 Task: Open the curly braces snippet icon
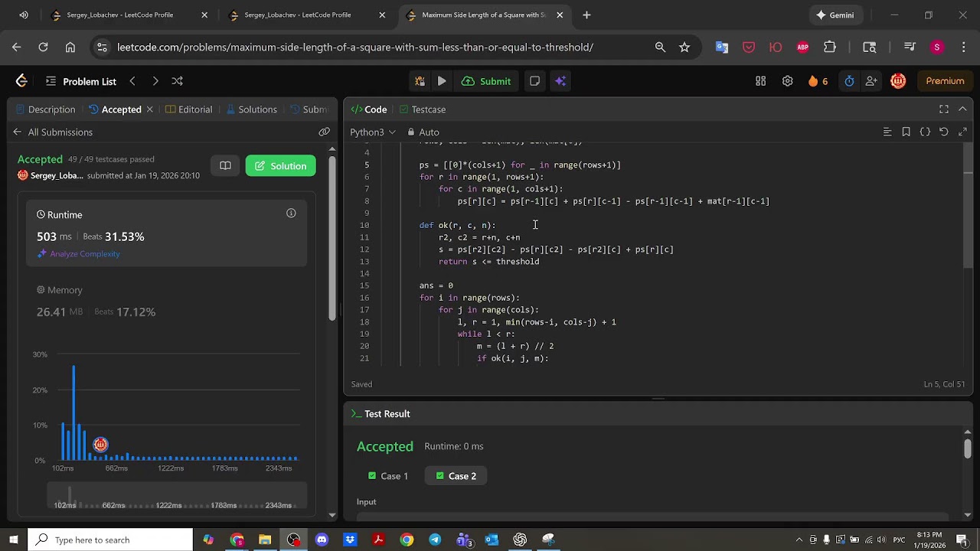(x=925, y=132)
